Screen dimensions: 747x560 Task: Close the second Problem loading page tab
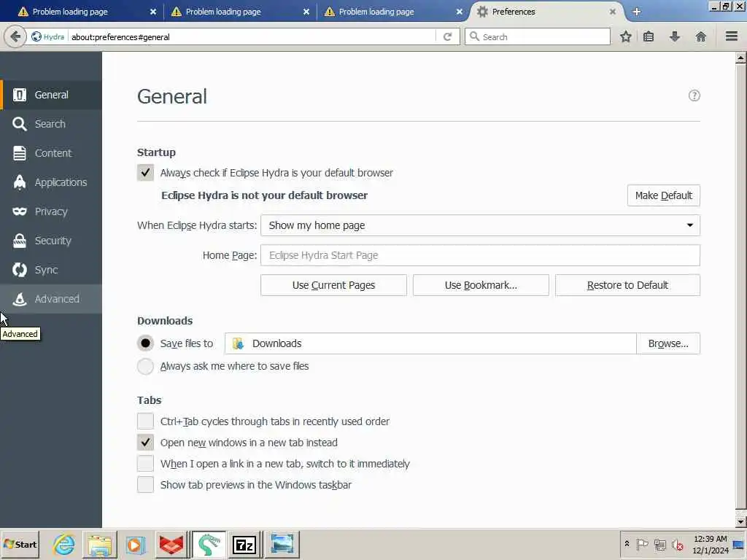(306, 12)
